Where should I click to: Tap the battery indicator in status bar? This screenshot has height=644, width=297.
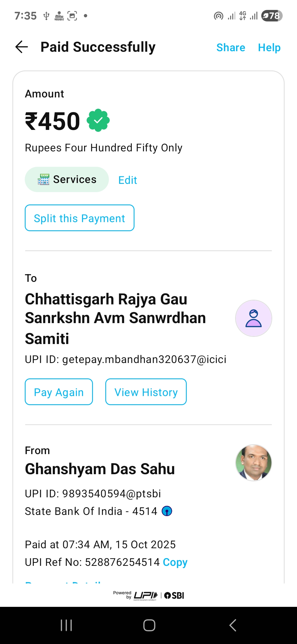point(272,16)
